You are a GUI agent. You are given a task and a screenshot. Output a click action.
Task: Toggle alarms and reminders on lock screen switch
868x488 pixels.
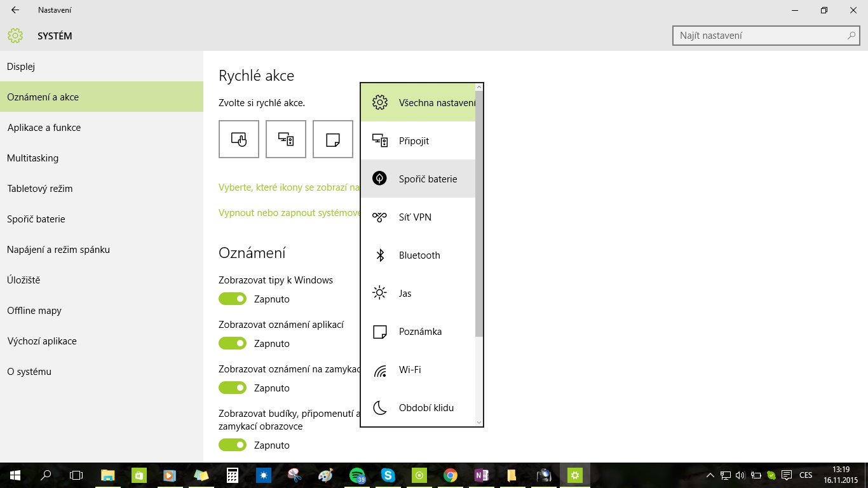pyautogui.click(x=233, y=445)
